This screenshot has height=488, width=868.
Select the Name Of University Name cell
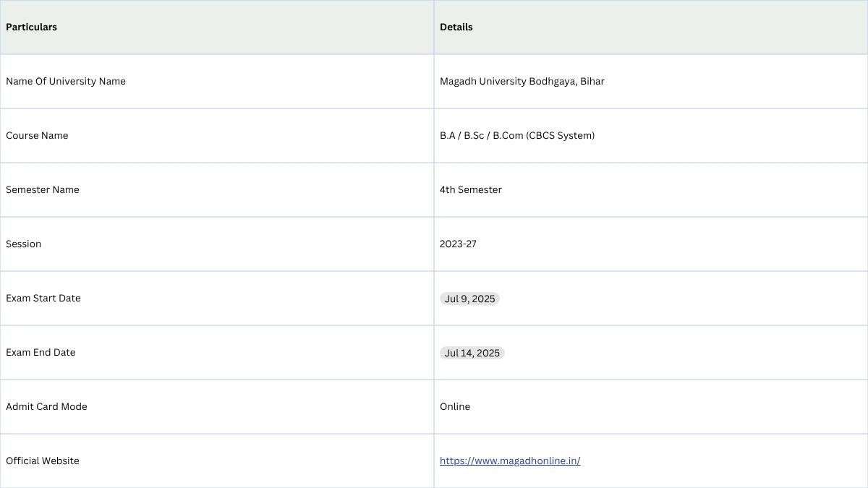tap(217, 81)
